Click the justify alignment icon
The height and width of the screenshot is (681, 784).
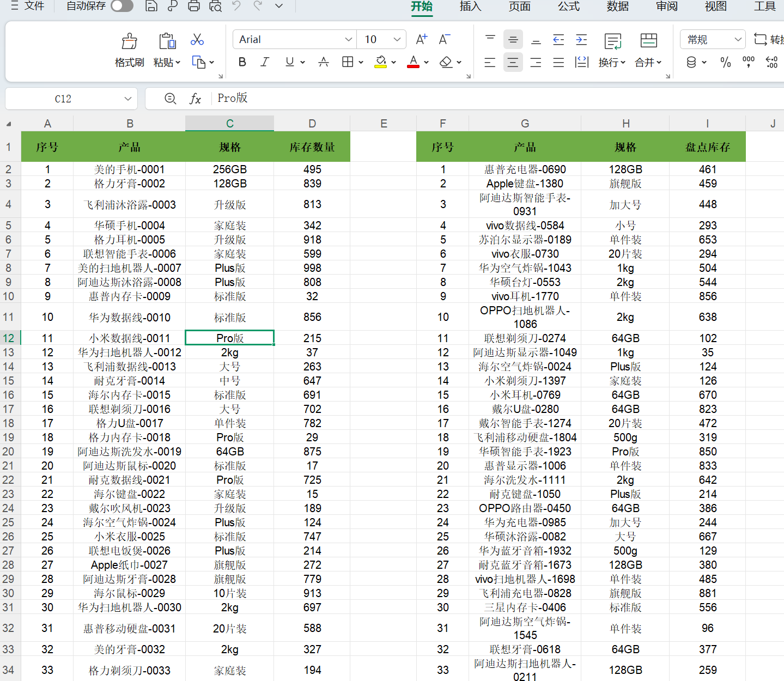pos(558,62)
